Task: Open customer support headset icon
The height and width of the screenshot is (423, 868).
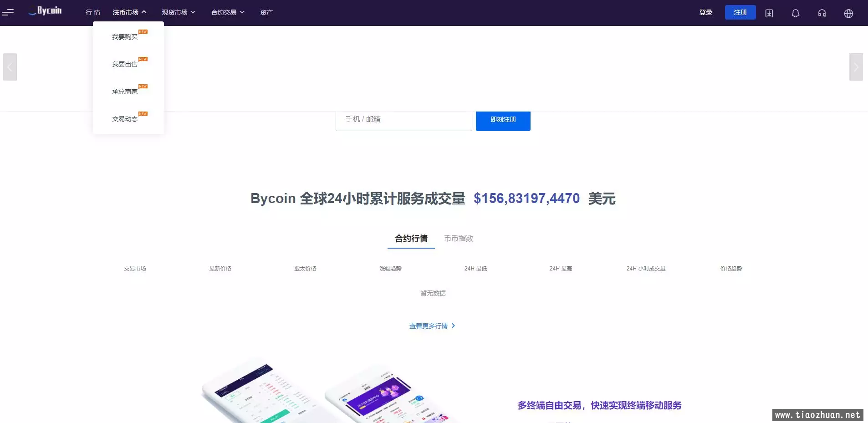Action: click(822, 13)
